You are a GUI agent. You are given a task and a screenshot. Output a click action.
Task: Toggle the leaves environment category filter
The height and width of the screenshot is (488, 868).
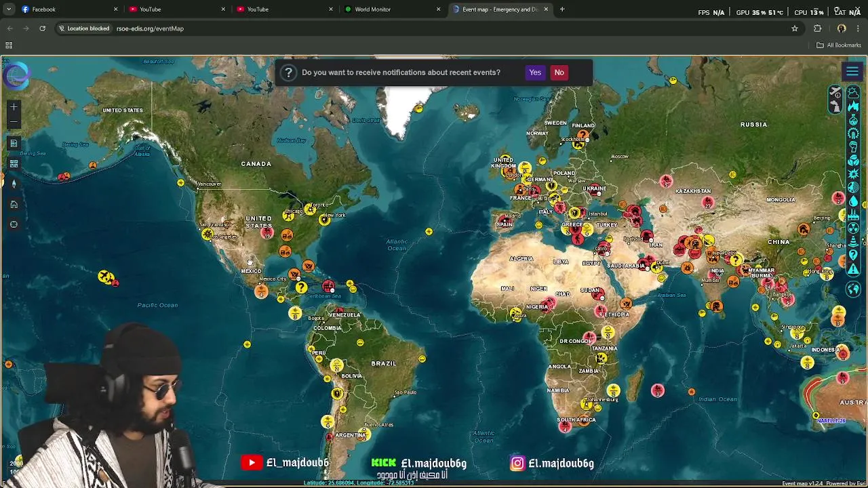pos(854,159)
